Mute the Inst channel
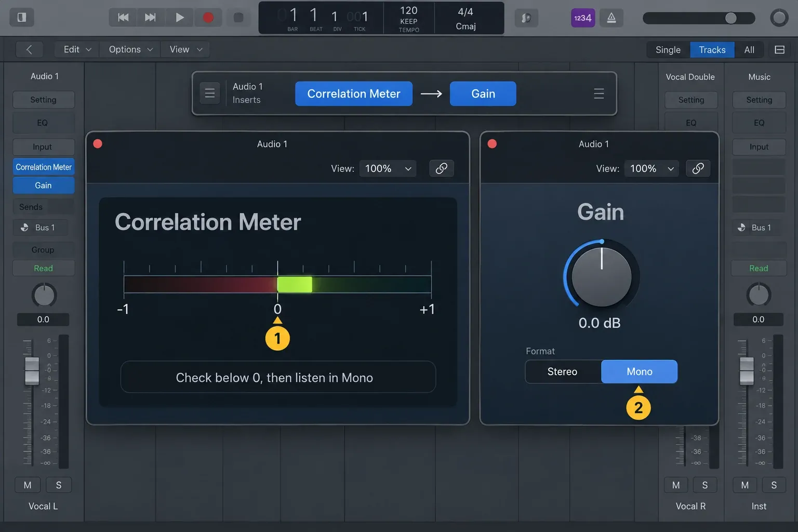Screen dimensions: 798x532 [745, 485]
